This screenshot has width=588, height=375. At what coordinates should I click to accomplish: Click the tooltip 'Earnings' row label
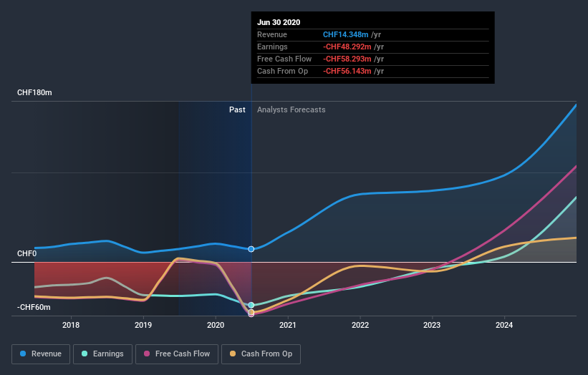(272, 47)
